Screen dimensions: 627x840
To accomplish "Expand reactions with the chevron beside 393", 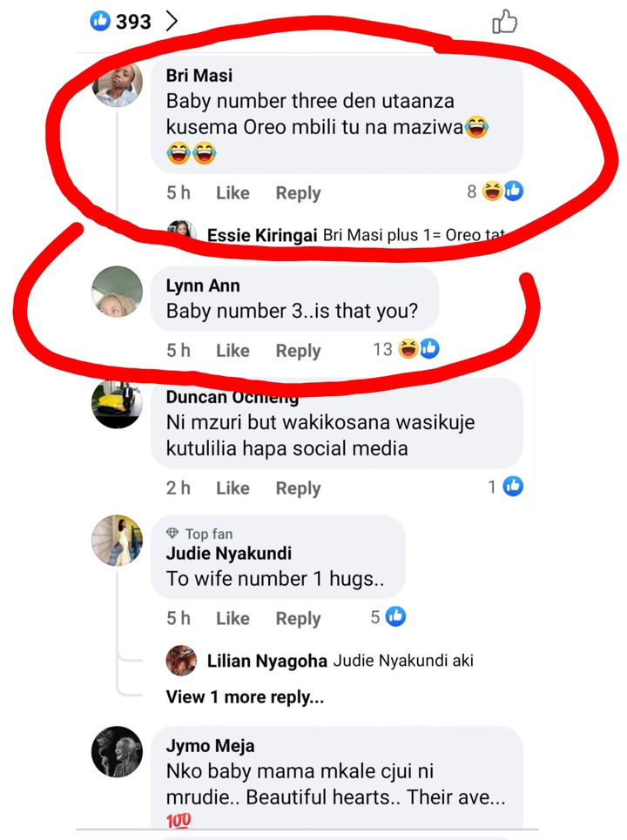I will point(172,22).
